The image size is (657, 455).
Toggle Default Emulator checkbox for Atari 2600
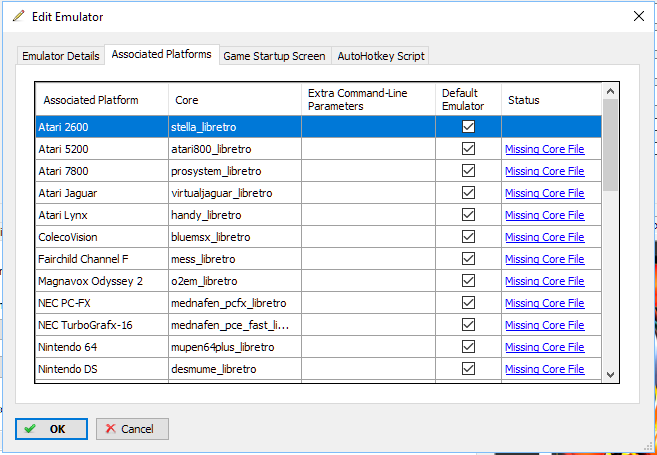[x=468, y=127]
